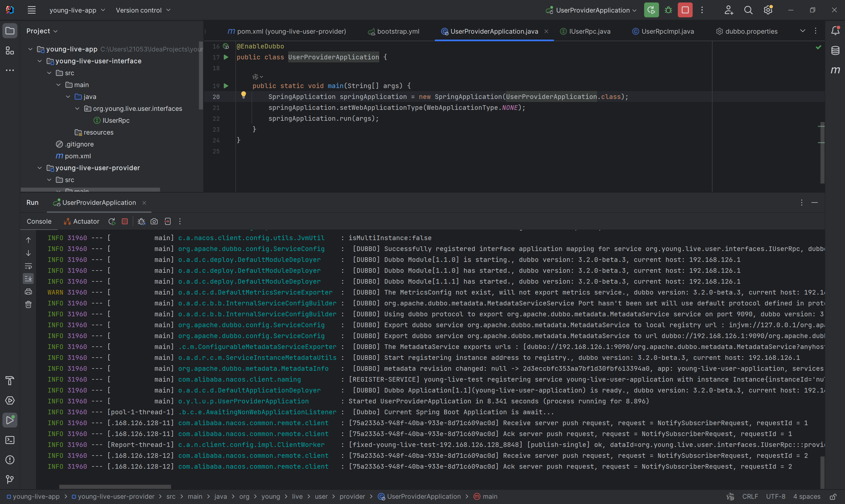Screen dimensions: 845x504
Task: Clear console output with trash icon
Action: coord(28,304)
